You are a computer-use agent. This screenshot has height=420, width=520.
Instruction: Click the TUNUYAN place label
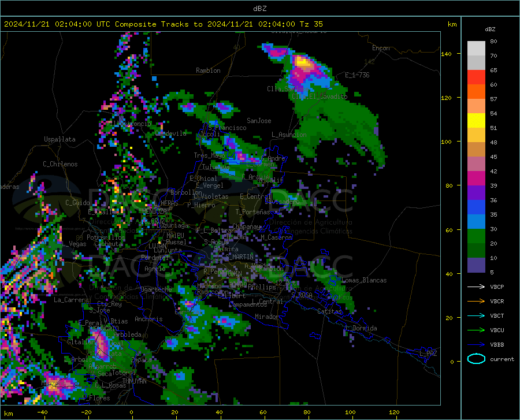pos(134,381)
